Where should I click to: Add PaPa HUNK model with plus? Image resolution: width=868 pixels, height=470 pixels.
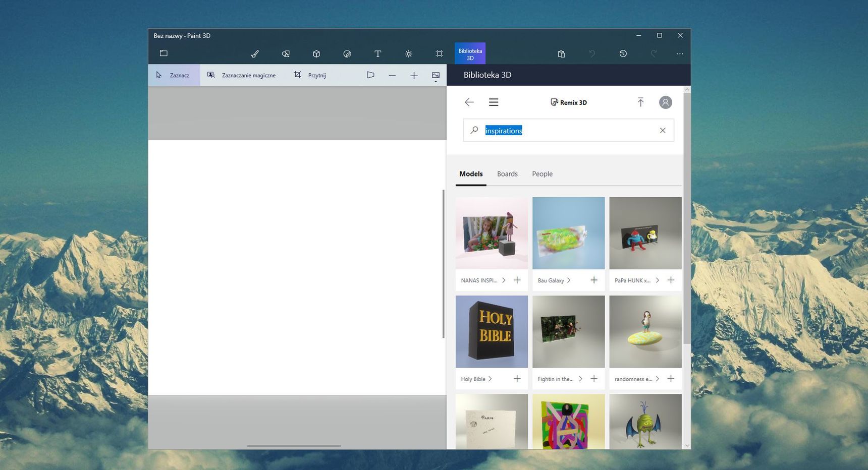click(x=671, y=280)
